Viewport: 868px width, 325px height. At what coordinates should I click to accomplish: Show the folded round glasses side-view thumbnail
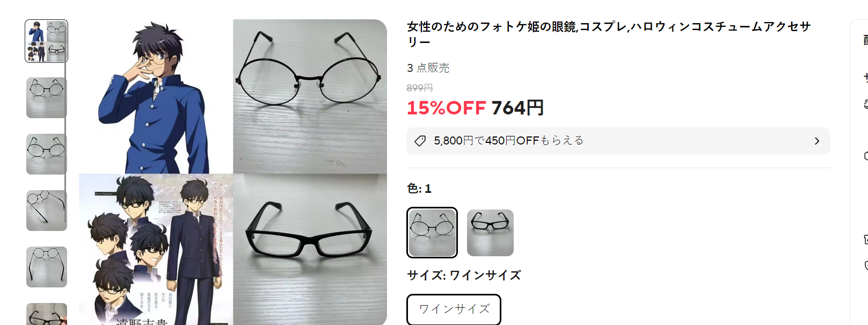point(47,211)
